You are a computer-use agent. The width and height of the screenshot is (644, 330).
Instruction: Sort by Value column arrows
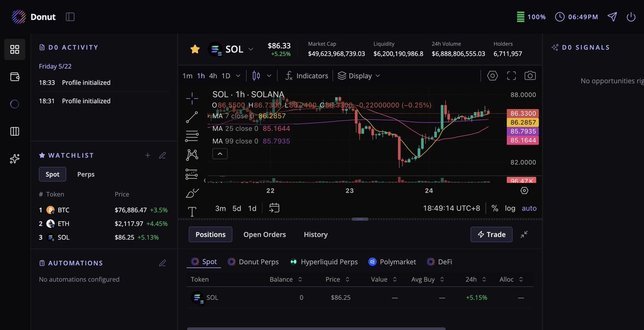point(394,280)
